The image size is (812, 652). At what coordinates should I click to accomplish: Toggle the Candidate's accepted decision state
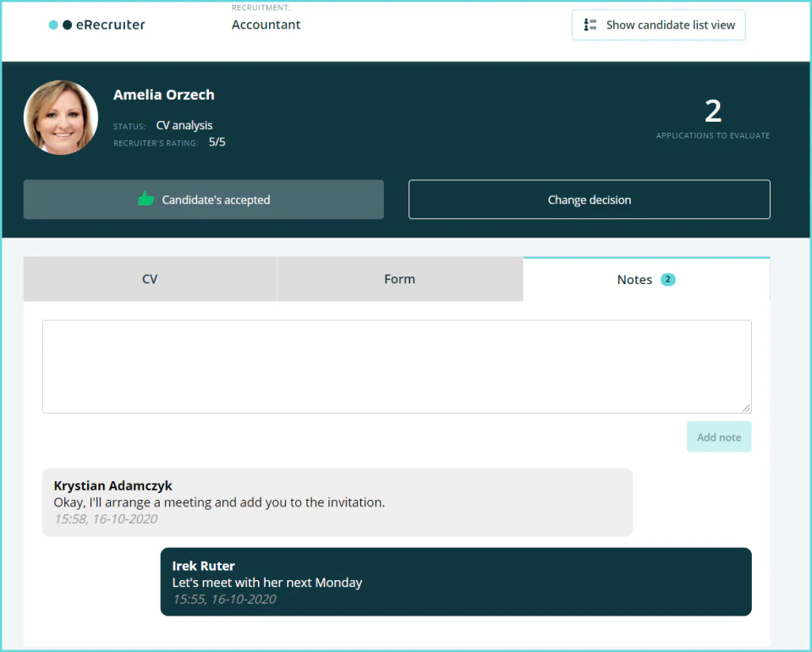(203, 200)
